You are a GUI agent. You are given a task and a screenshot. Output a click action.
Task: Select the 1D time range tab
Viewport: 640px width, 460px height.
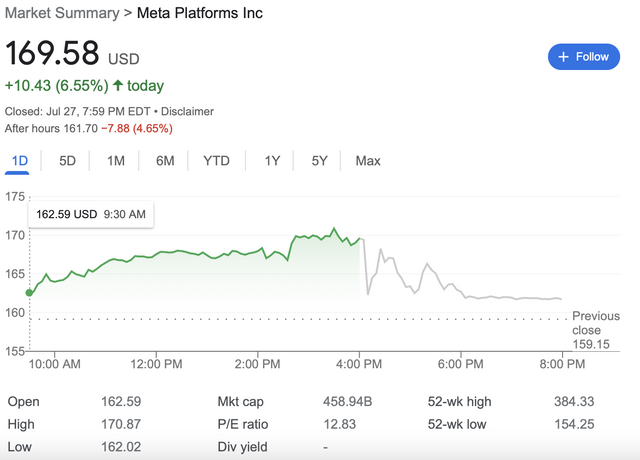coord(20,161)
